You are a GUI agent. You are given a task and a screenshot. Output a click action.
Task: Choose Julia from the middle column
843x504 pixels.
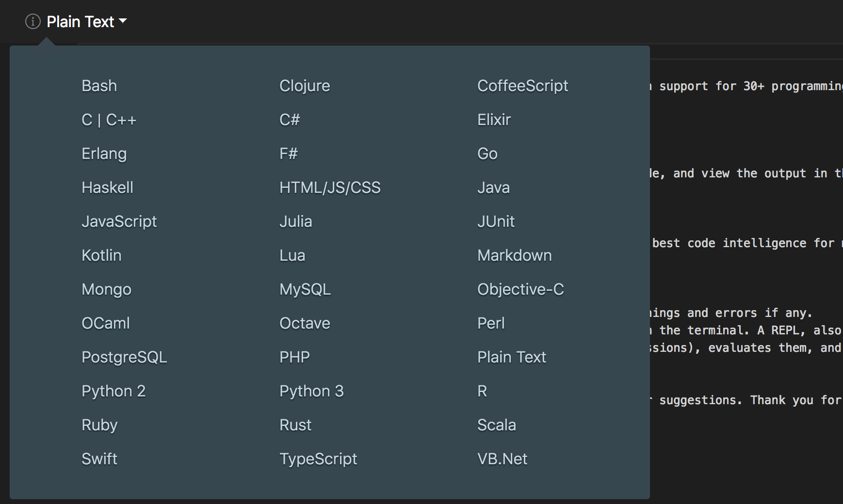coord(296,221)
